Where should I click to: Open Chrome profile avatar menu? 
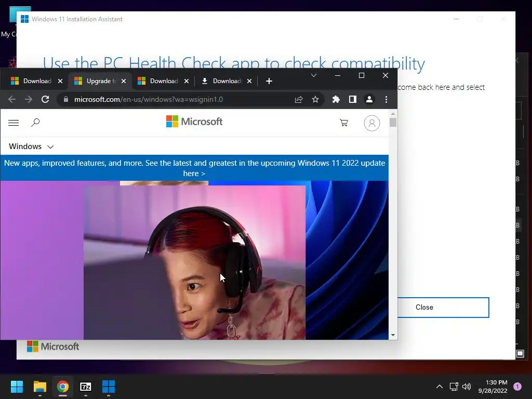[369, 99]
